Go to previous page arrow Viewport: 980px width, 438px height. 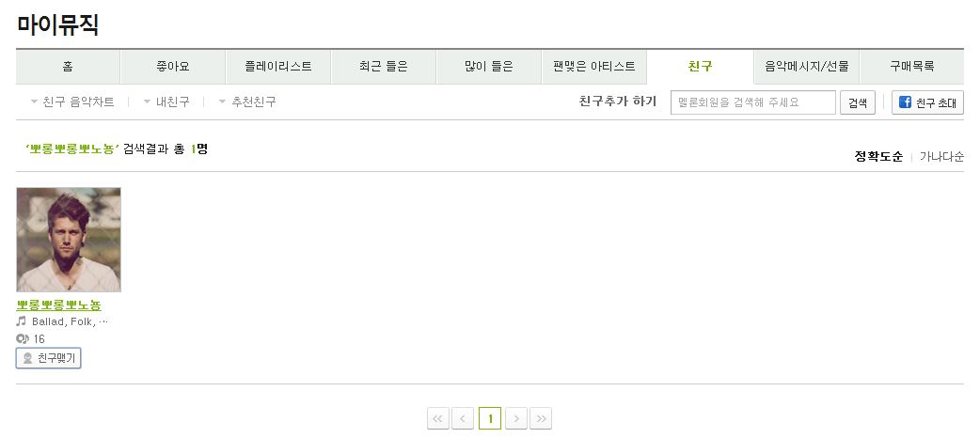click(463, 418)
